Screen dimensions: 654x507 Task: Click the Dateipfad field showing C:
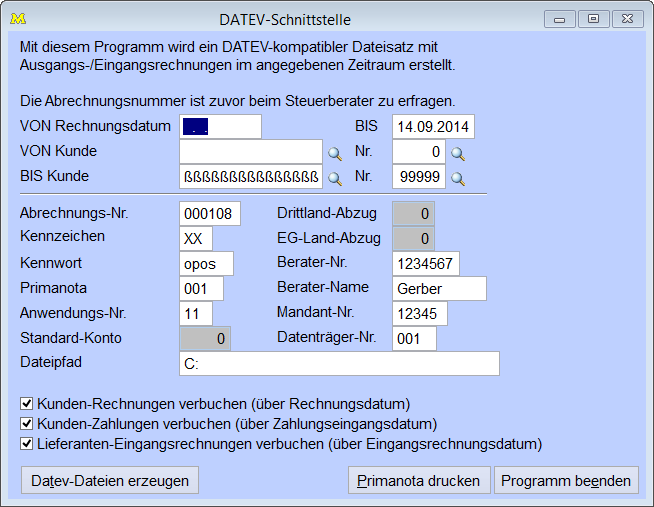point(339,364)
